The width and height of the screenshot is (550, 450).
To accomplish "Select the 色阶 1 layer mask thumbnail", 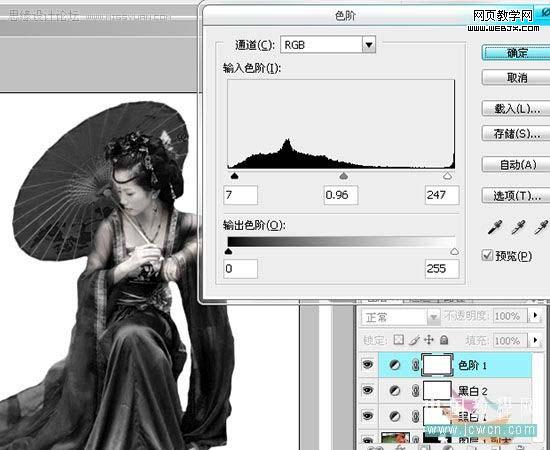I will click(x=437, y=365).
